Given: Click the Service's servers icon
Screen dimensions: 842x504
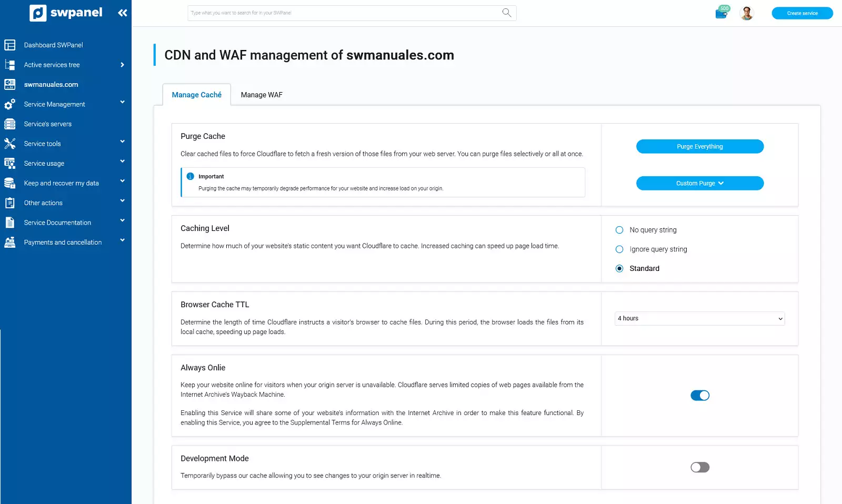Looking at the screenshot, I should coord(10,124).
